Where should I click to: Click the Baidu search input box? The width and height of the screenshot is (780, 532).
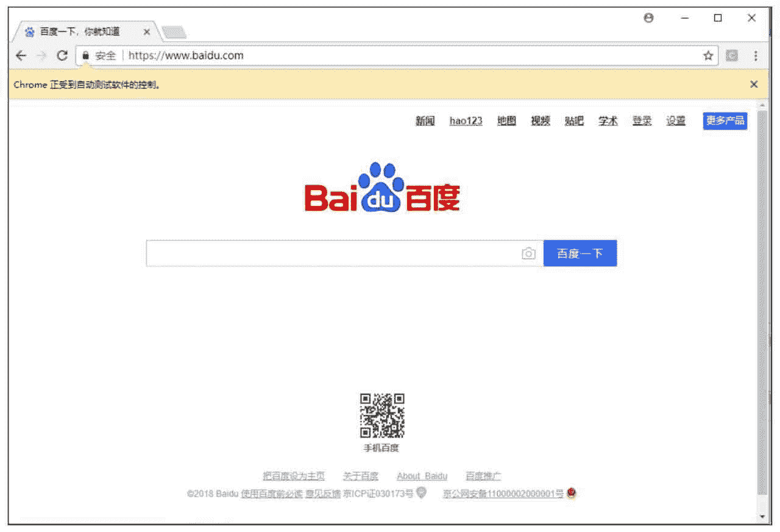tap(332, 254)
